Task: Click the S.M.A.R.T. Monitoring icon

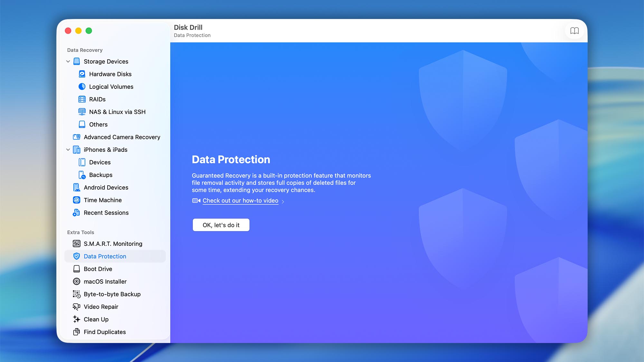Action: pos(77,244)
